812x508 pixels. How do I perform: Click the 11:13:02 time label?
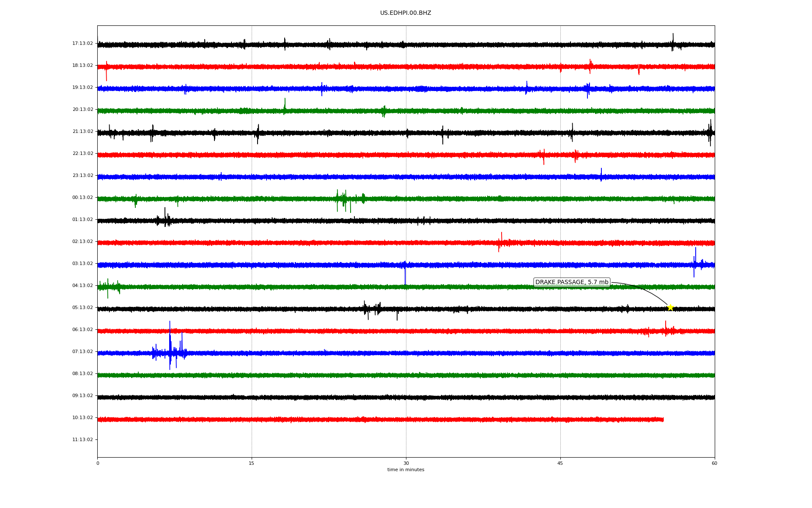pyautogui.click(x=82, y=439)
